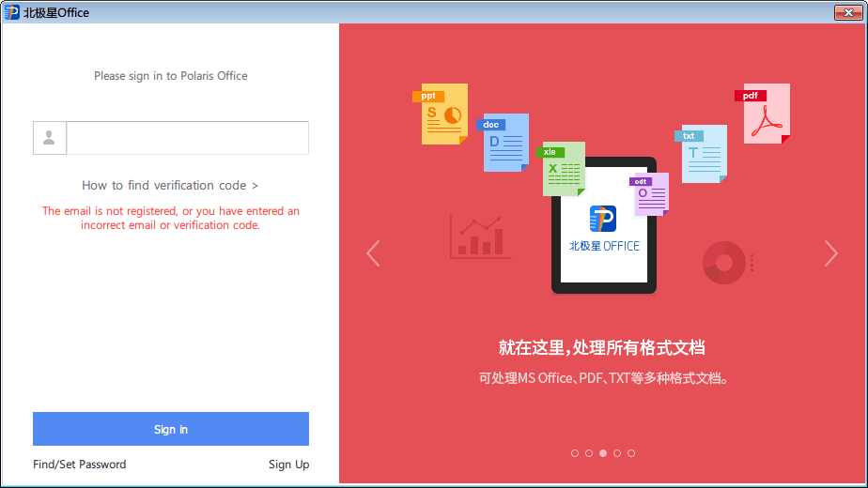Select the second carousel dot
Image resolution: width=868 pixels, height=488 pixels.
click(589, 453)
